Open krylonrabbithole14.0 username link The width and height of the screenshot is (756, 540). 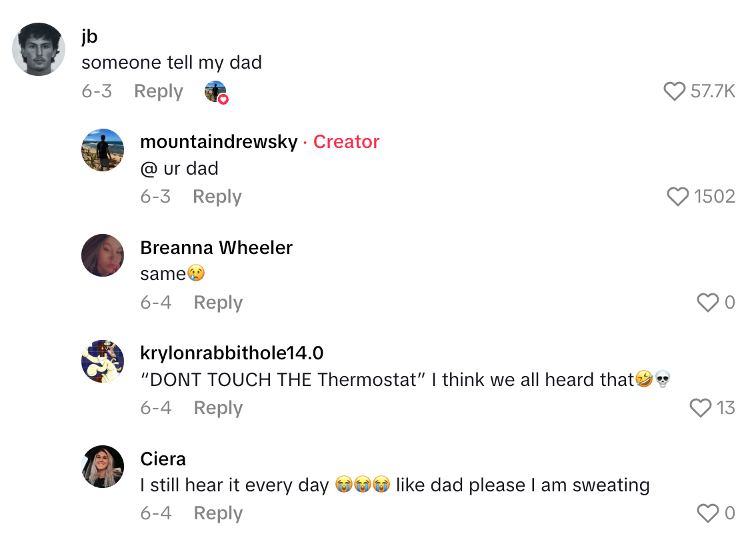232,353
